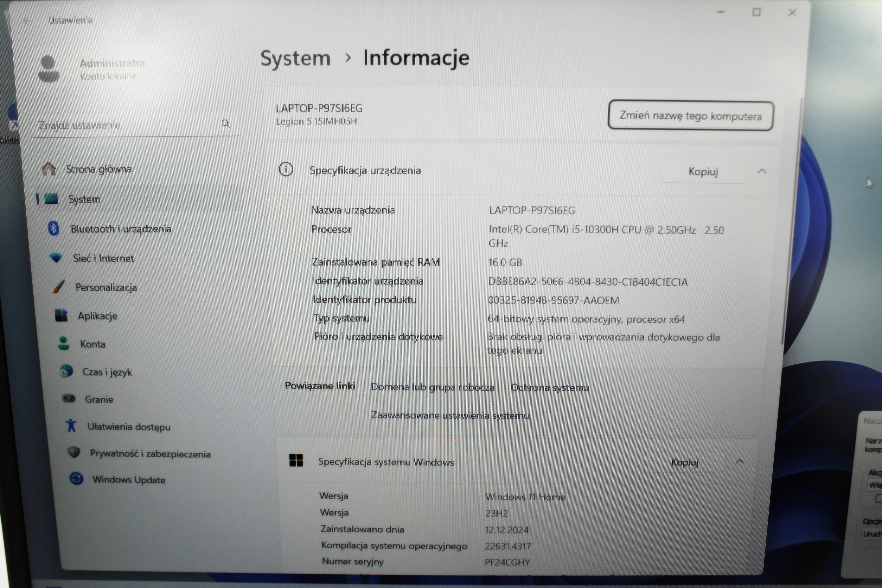
Task: Click the Windows Update sync icon
Action: [77, 479]
